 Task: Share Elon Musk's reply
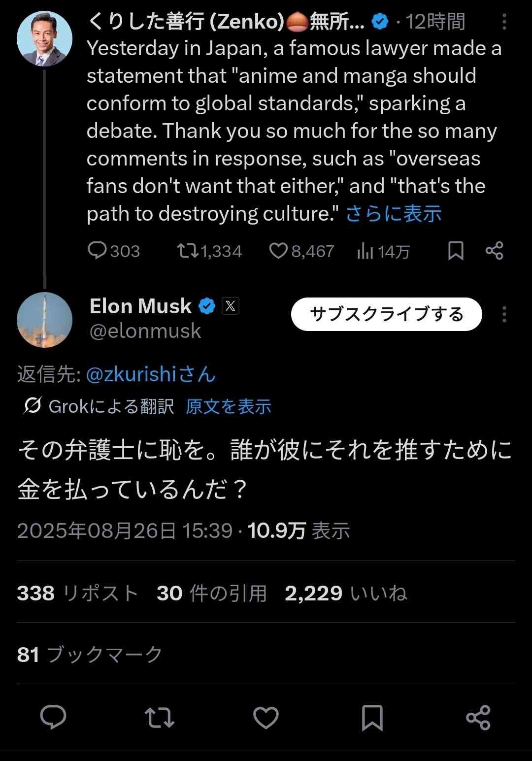pyautogui.click(x=478, y=717)
